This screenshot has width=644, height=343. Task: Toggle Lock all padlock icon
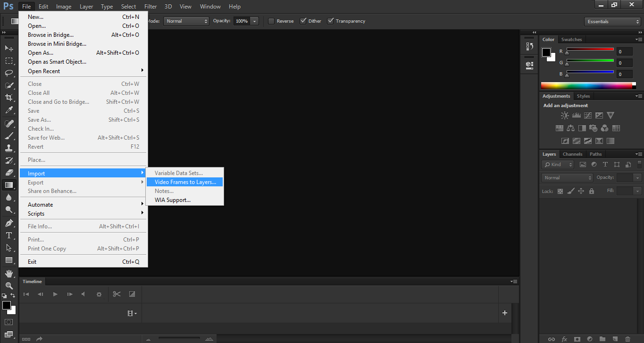pyautogui.click(x=592, y=191)
